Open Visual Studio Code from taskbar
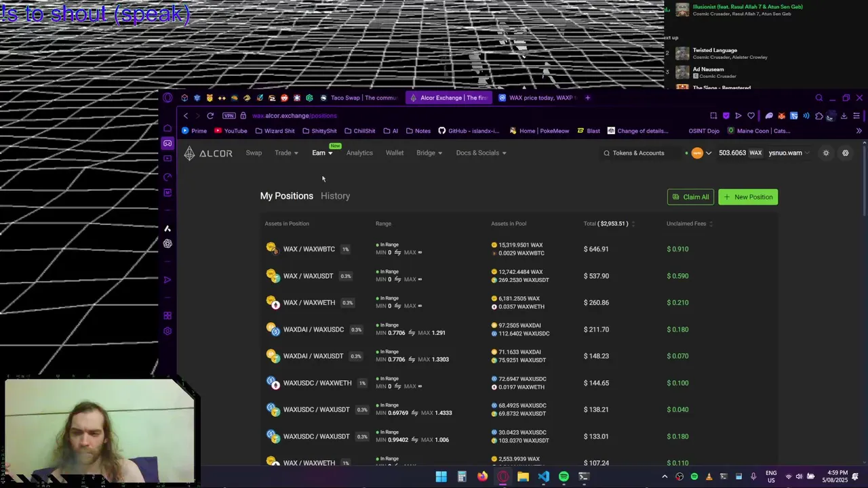The width and height of the screenshot is (868, 488). (x=543, y=476)
